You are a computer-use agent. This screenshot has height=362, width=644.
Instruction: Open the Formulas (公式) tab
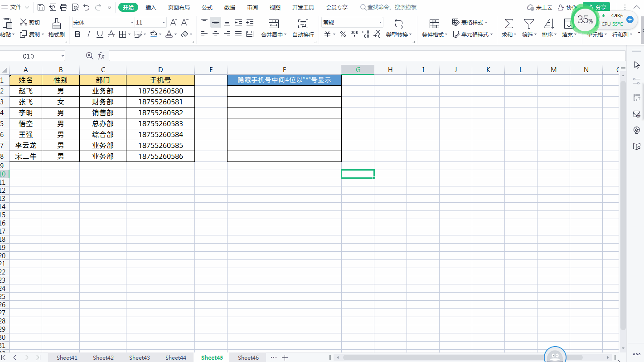tap(207, 7)
